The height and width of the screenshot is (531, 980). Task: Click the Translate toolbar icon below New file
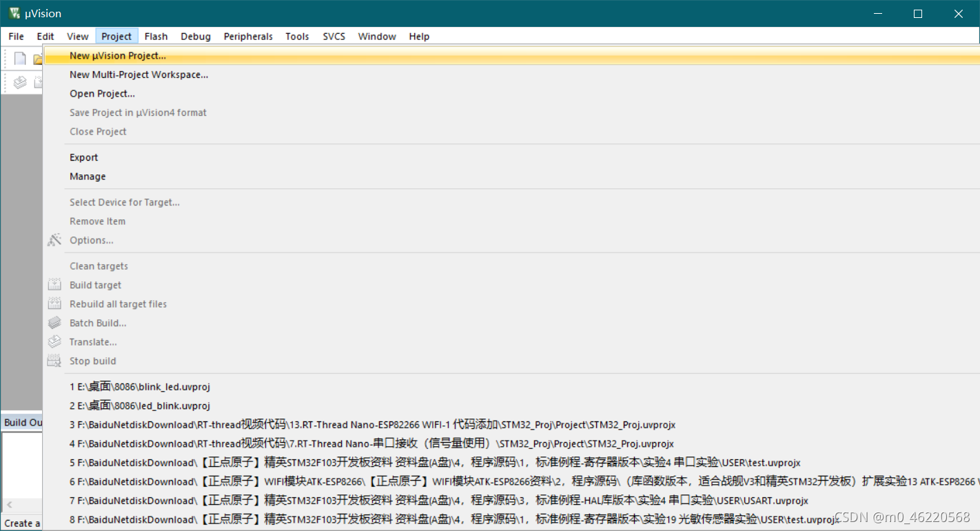click(x=21, y=82)
